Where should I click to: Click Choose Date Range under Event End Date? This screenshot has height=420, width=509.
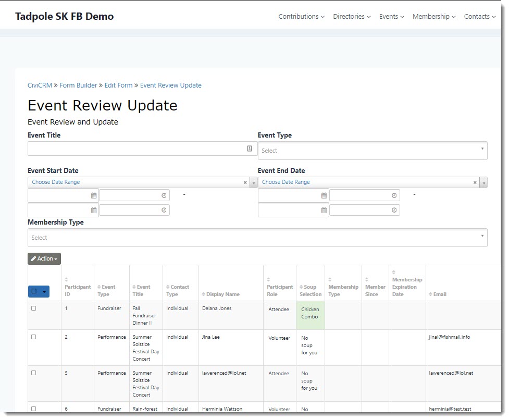tap(286, 182)
